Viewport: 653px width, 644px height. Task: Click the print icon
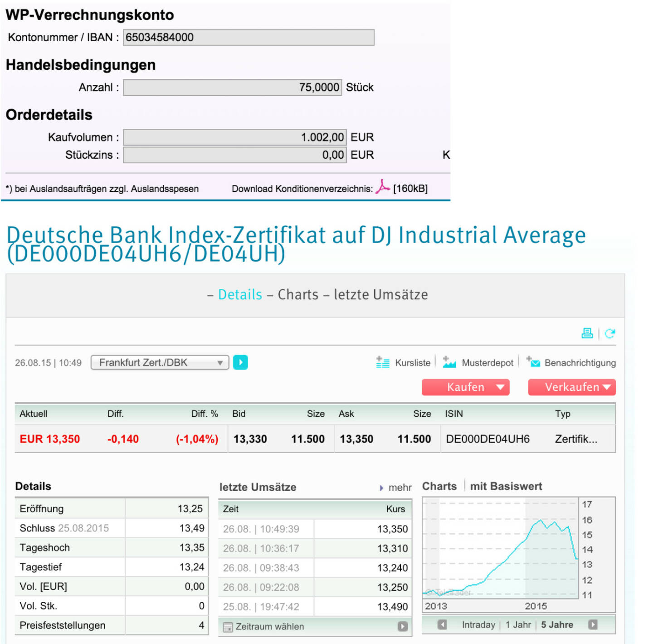587,333
